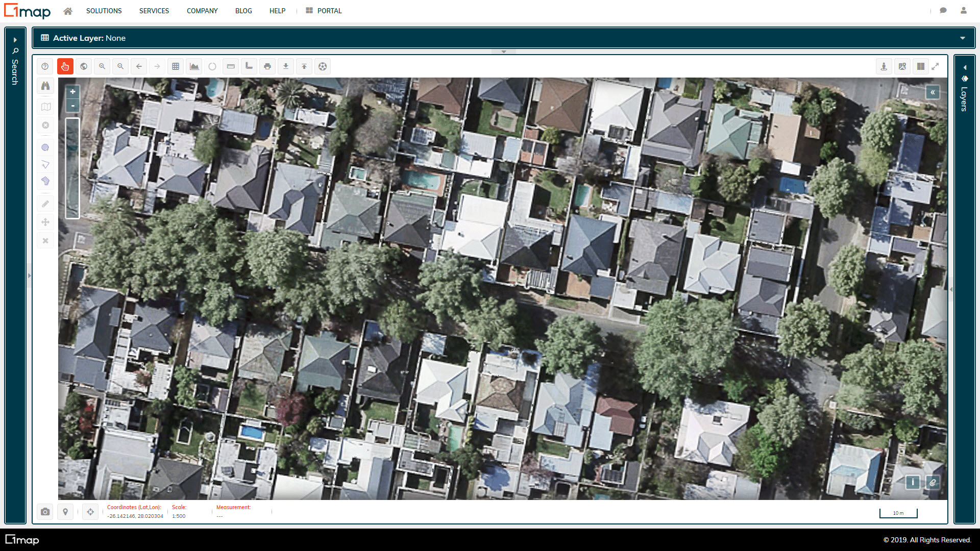The height and width of the screenshot is (551, 980).
Task: Toggle the split map columns view
Action: tap(921, 66)
